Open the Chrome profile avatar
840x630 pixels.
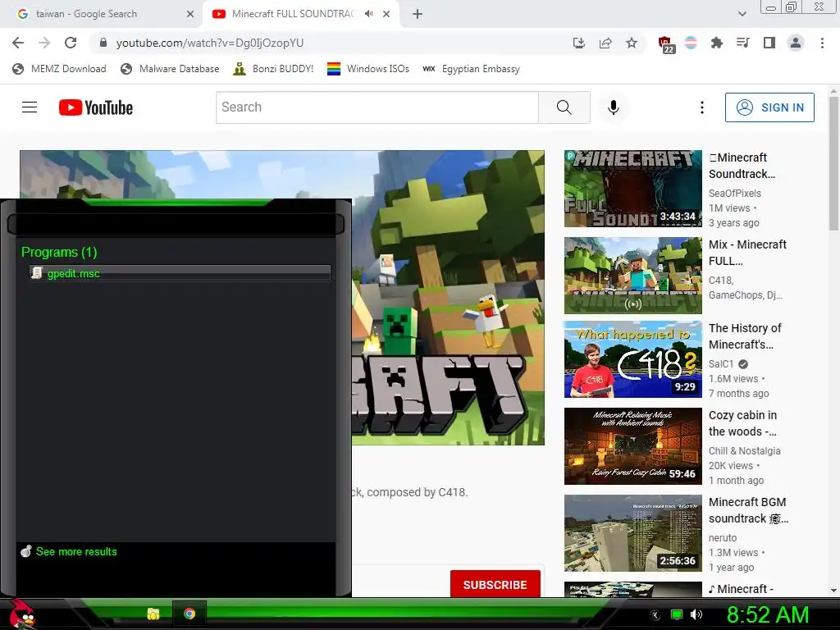796,43
